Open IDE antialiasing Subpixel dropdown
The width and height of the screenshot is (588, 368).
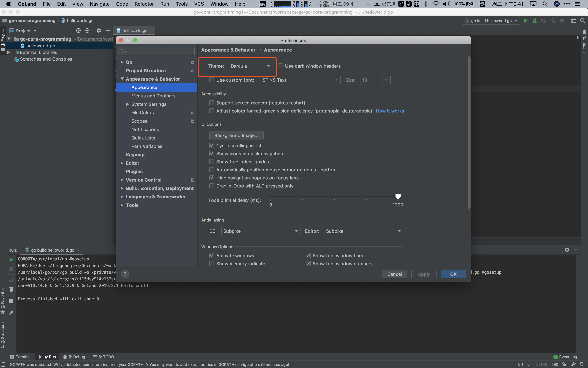coord(261,231)
